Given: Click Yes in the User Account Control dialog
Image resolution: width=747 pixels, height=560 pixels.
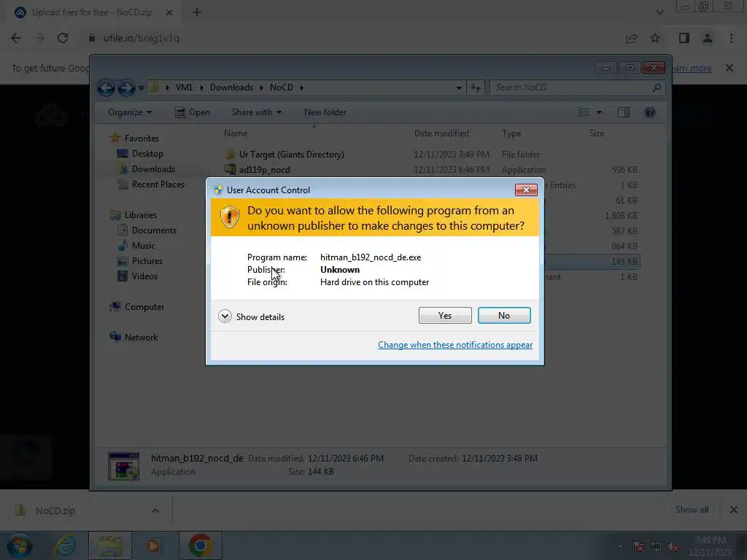Looking at the screenshot, I should [445, 315].
